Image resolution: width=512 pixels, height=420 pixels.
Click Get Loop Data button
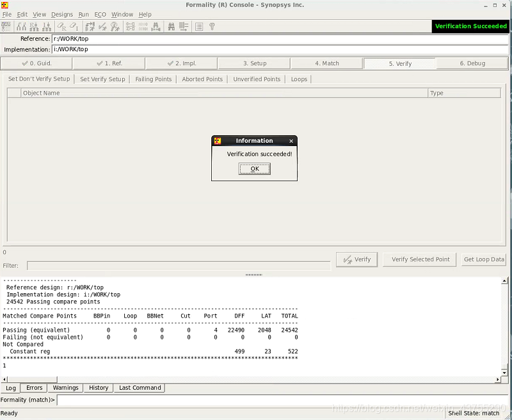[x=484, y=260]
